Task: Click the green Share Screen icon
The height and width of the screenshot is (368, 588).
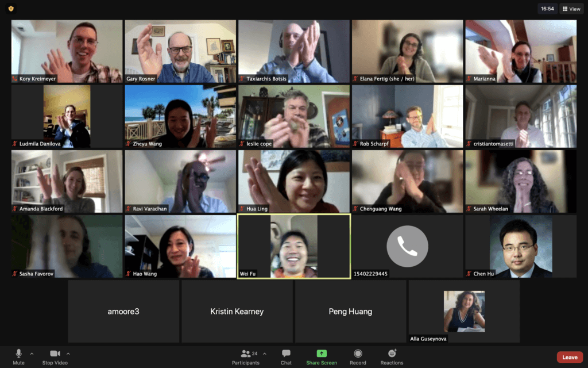Action: pyautogui.click(x=322, y=354)
